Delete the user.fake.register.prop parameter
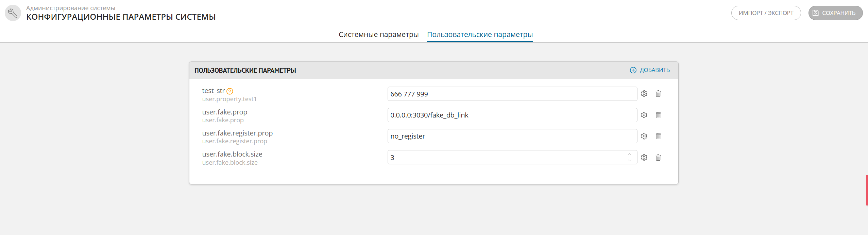868x235 pixels. click(x=658, y=136)
